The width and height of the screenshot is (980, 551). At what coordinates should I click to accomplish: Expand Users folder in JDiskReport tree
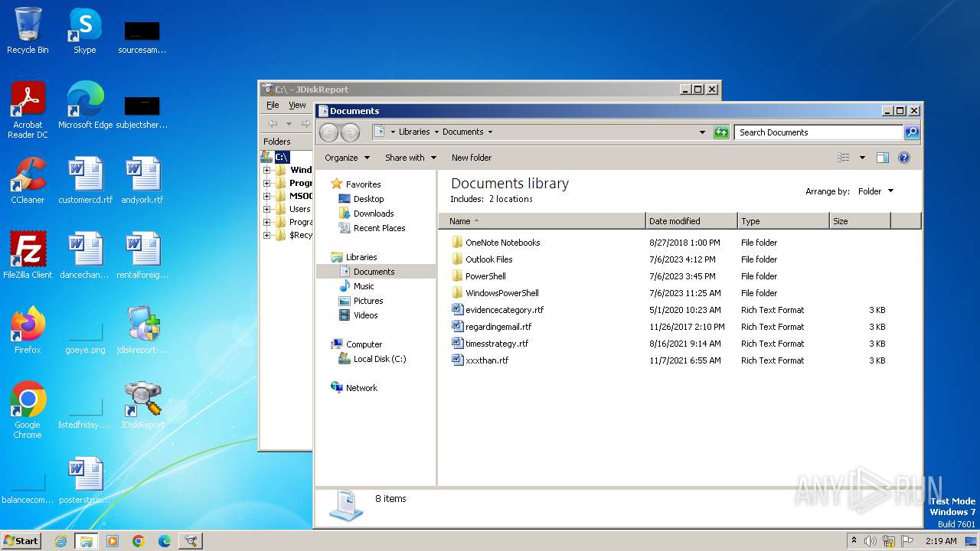[266, 209]
